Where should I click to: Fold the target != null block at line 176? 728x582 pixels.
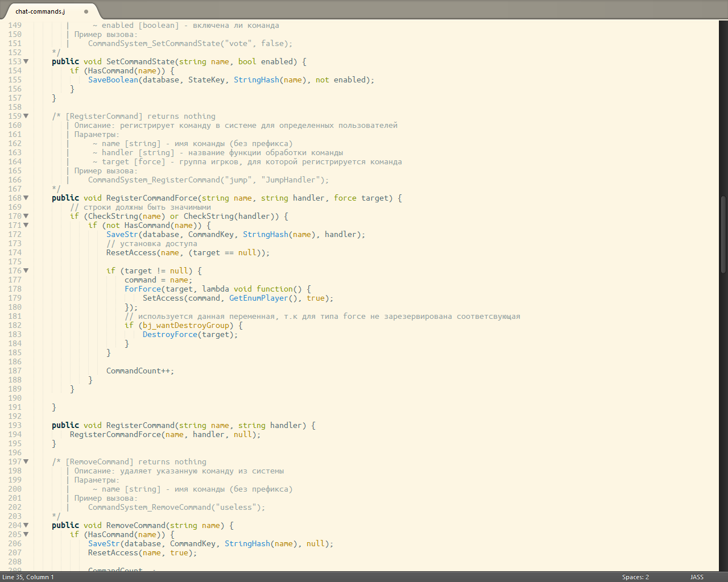(26, 271)
